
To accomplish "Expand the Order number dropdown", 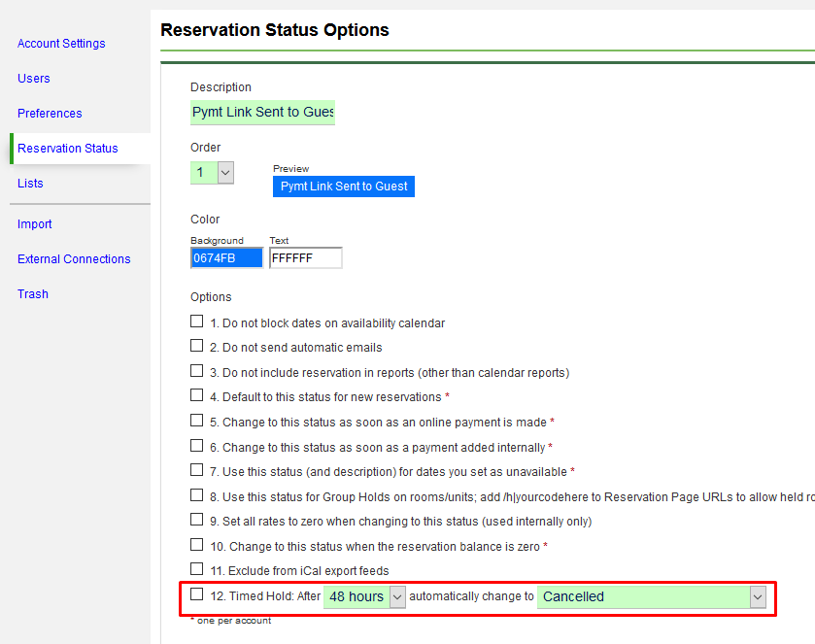I will (213, 172).
